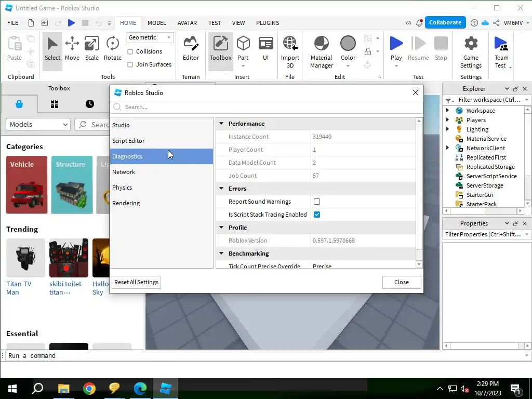Select ServerScriptService in Explorer

pyautogui.click(x=491, y=176)
